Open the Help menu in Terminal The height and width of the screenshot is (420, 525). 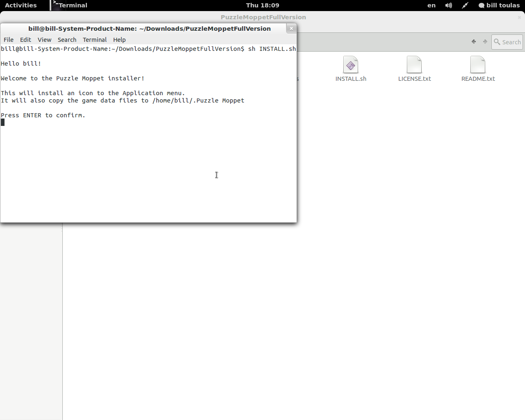point(119,40)
